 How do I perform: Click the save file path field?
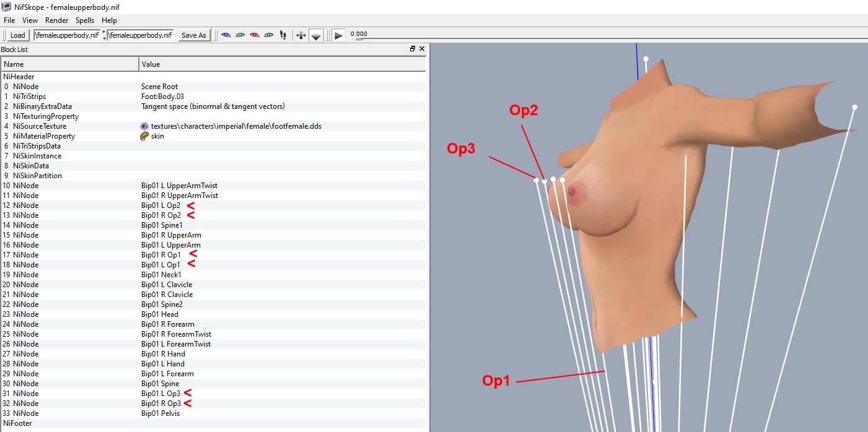141,35
